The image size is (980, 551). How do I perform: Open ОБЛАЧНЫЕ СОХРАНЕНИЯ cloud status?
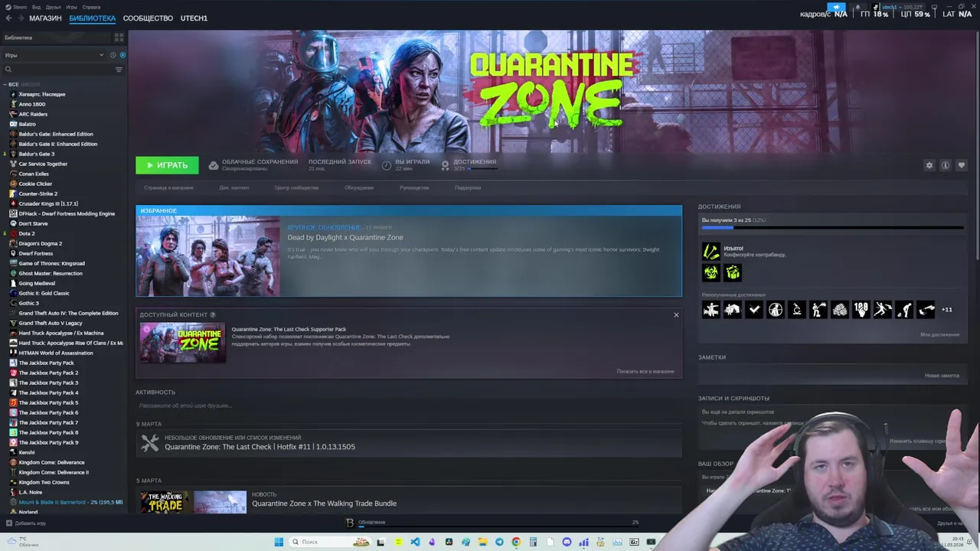(253, 165)
